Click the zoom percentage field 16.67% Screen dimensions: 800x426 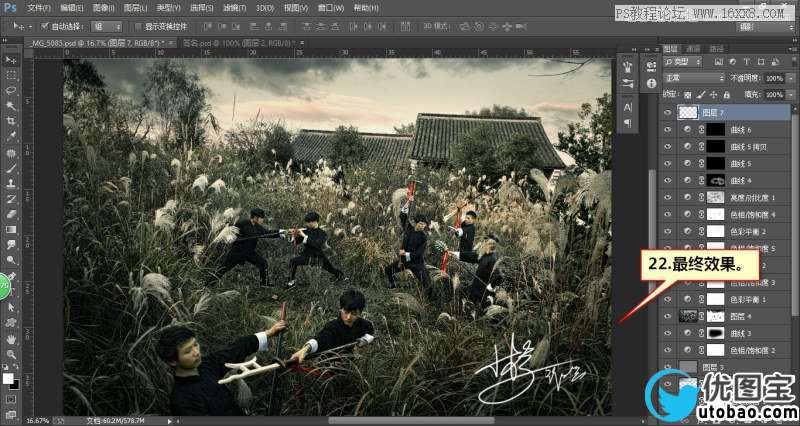point(37,421)
